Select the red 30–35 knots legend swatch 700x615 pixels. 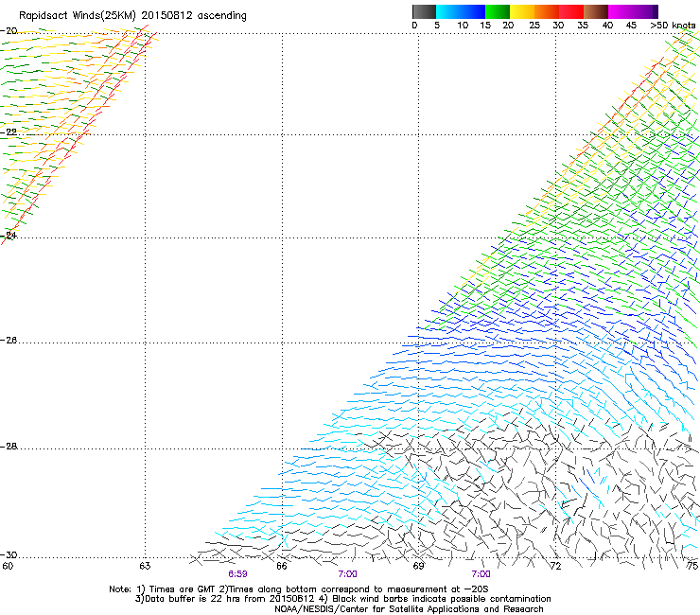(571, 11)
